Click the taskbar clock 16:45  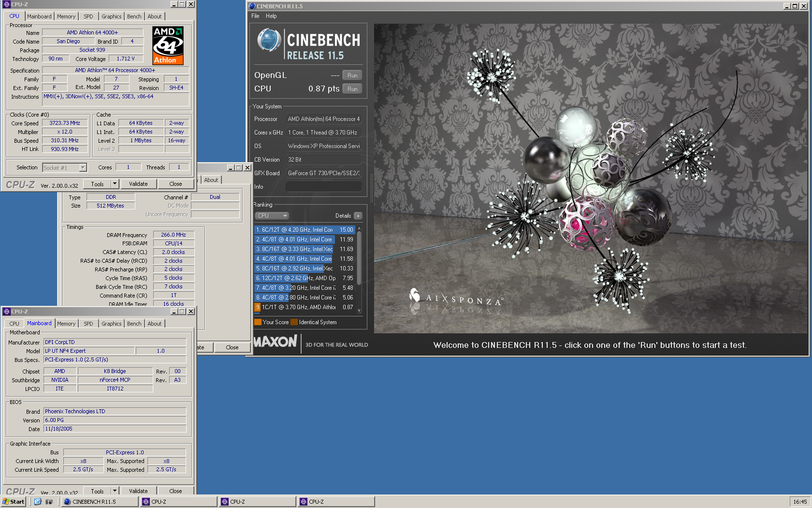(x=800, y=502)
